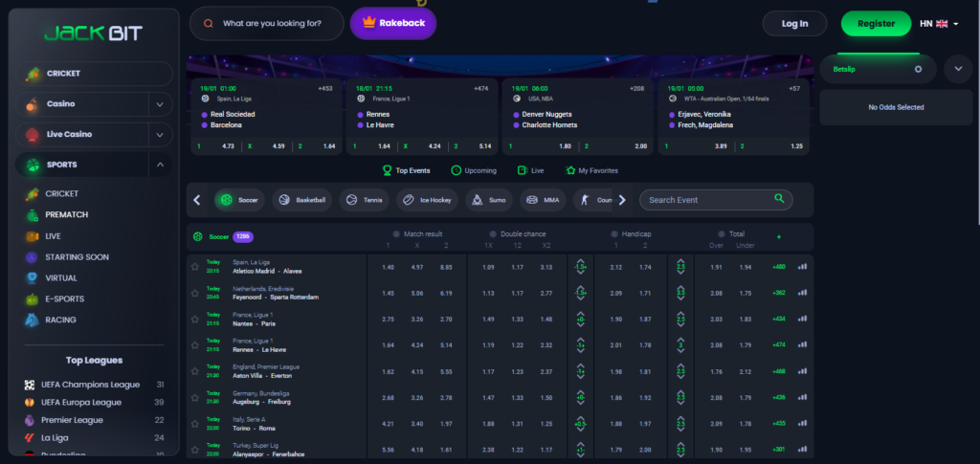Click the Search Event input field

click(706, 200)
